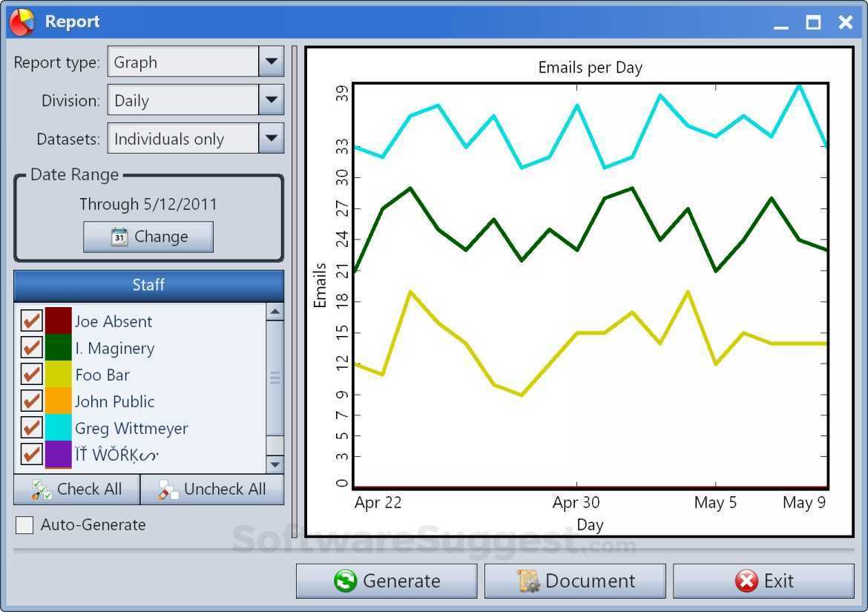Maximize the Report window
The width and height of the screenshot is (868, 612).
point(813,23)
